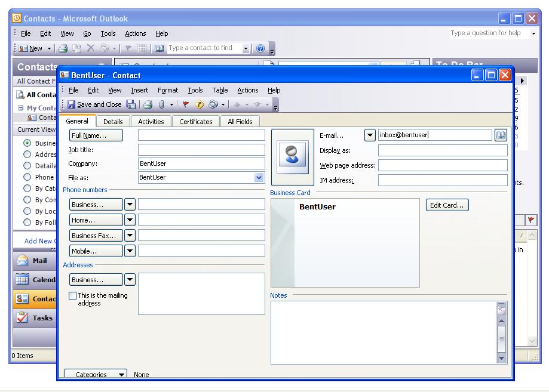Click the Notes scrollbar down arrow

click(x=501, y=358)
